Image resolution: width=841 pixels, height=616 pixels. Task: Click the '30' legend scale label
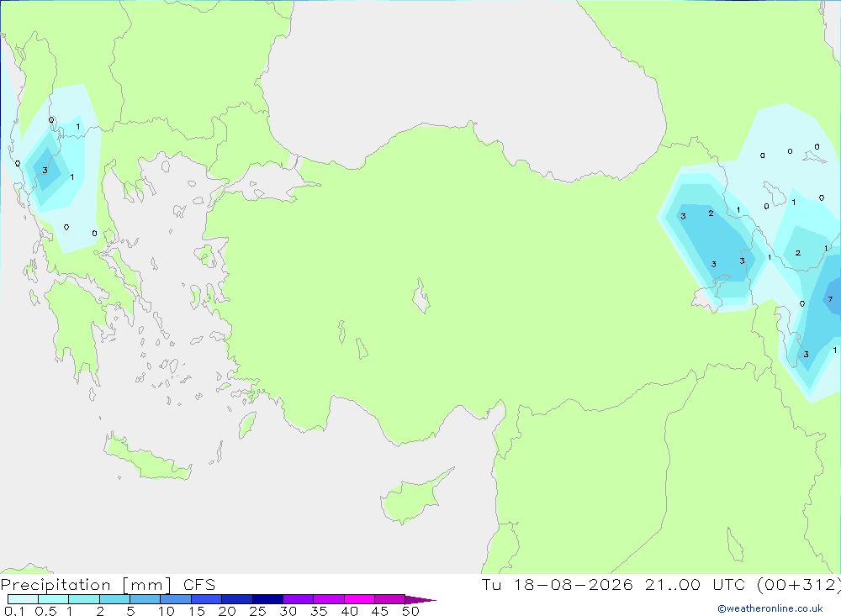[x=288, y=611]
